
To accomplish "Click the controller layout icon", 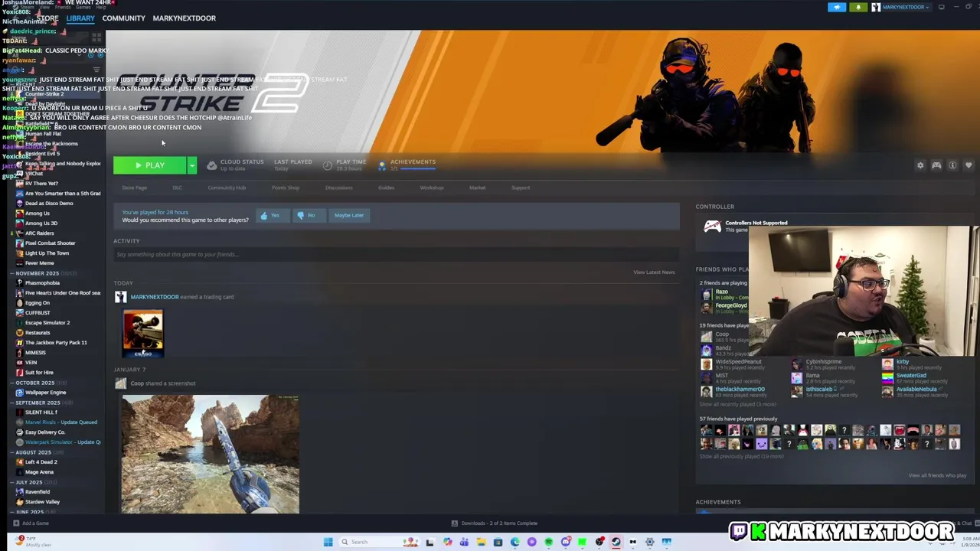I will tap(936, 165).
